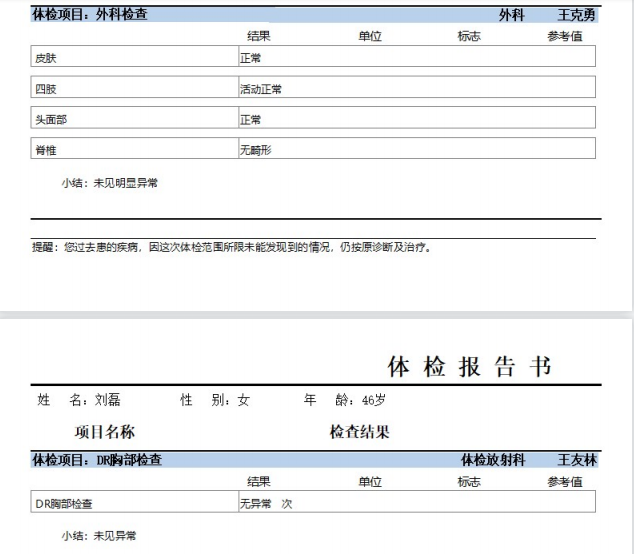Screen dimensions: 634x554
Task: Click the 参考值 column header in the 外科检查 section
Action: point(565,36)
